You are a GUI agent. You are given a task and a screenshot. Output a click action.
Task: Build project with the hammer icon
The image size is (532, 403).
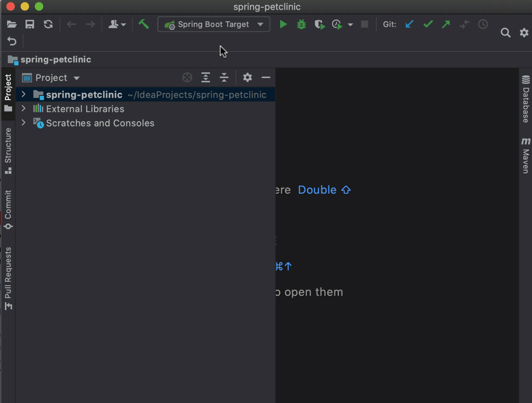pos(144,24)
